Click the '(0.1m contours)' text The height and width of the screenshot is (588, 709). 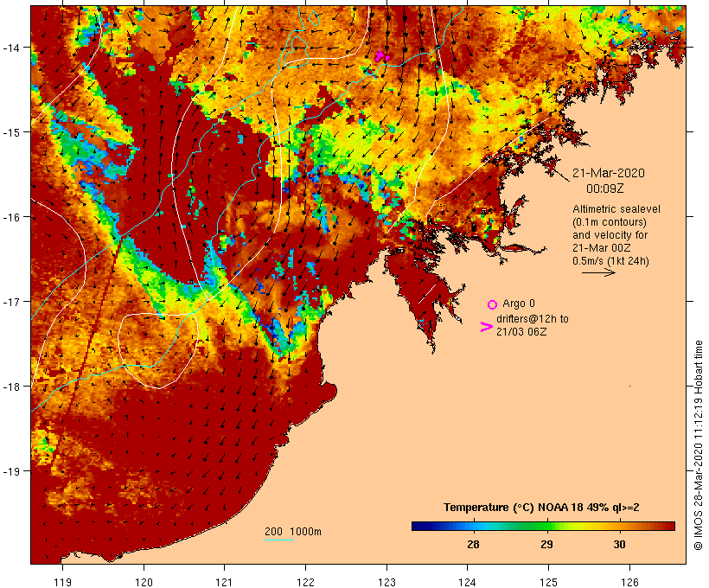pos(609,222)
